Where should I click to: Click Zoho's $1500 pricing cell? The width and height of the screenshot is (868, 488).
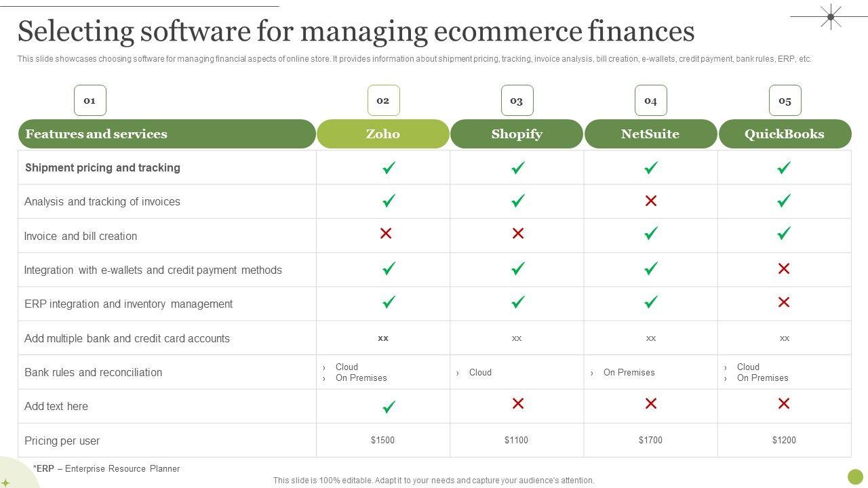point(382,441)
